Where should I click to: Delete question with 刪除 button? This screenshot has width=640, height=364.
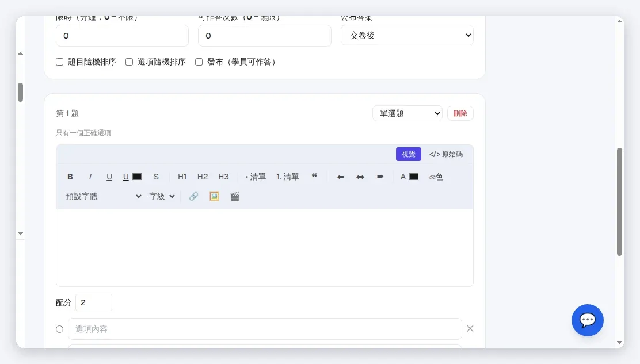(x=460, y=113)
